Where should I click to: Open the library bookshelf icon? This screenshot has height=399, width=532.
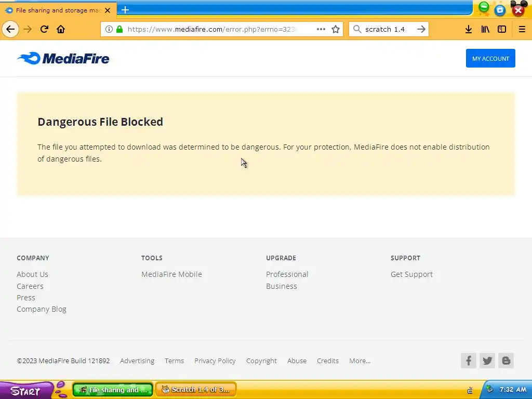pyautogui.click(x=485, y=29)
